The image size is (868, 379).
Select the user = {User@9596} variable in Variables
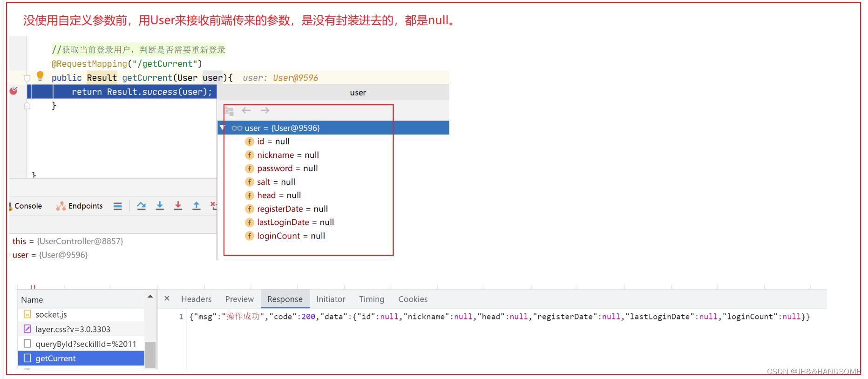(x=50, y=255)
